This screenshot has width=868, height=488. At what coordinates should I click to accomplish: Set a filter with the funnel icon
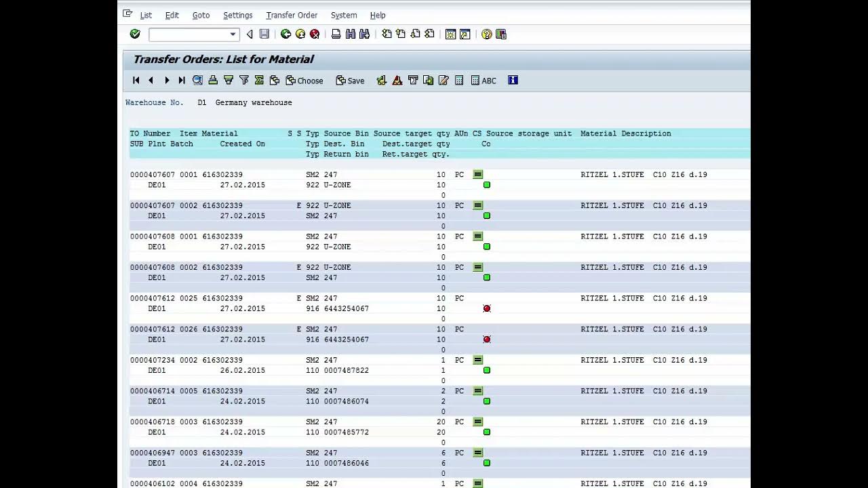[x=244, y=80]
